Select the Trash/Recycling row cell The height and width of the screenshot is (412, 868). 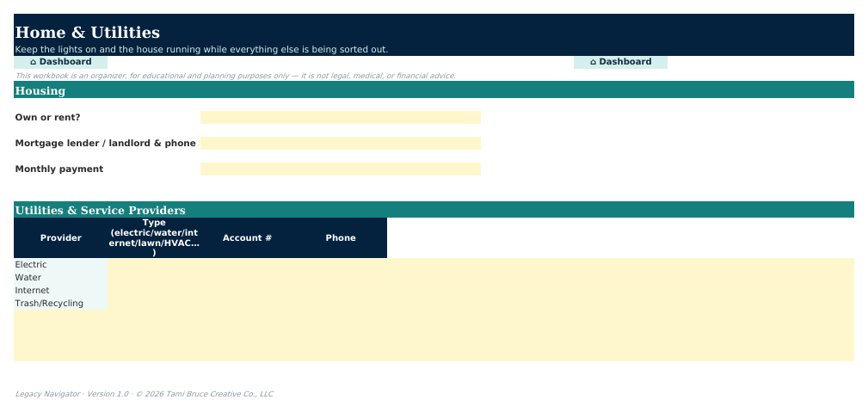click(x=60, y=303)
